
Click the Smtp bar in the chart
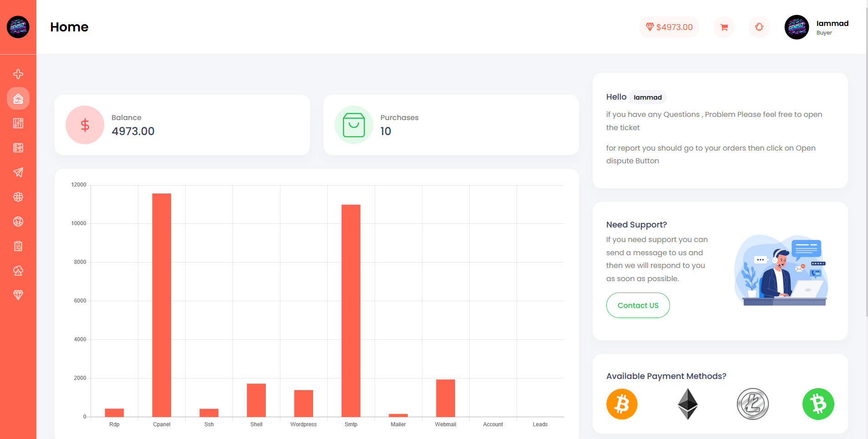pos(351,310)
